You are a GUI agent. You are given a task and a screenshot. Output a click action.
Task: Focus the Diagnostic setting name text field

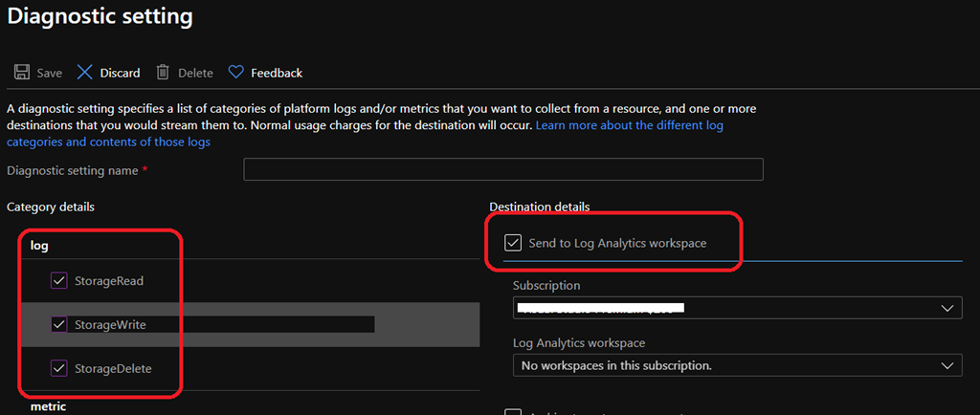pos(503,170)
